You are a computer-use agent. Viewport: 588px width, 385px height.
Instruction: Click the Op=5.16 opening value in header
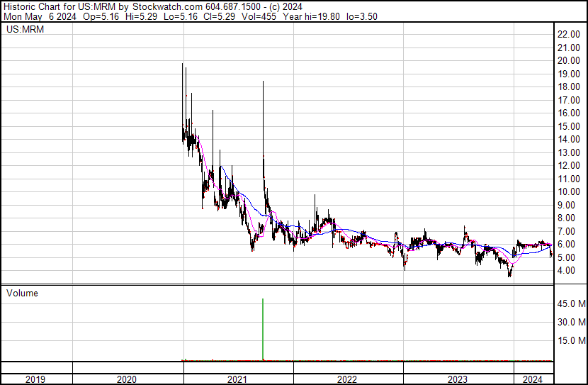point(101,16)
